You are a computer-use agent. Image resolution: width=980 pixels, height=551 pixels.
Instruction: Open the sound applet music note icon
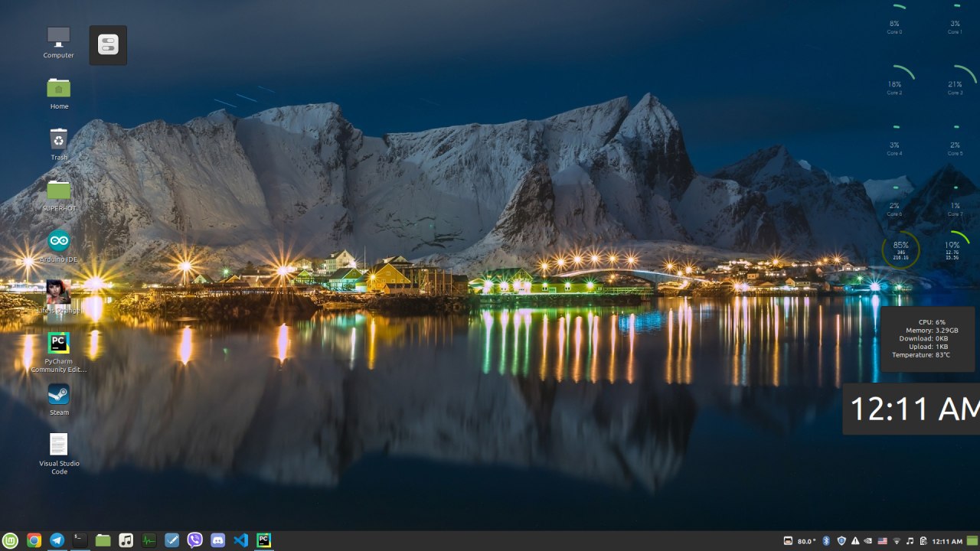(910, 541)
